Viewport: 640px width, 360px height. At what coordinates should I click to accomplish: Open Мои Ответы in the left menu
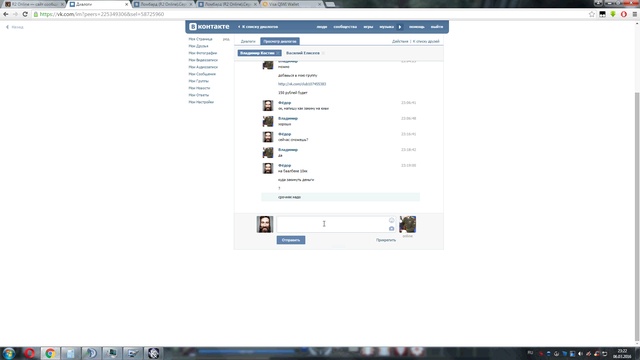(x=199, y=95)
